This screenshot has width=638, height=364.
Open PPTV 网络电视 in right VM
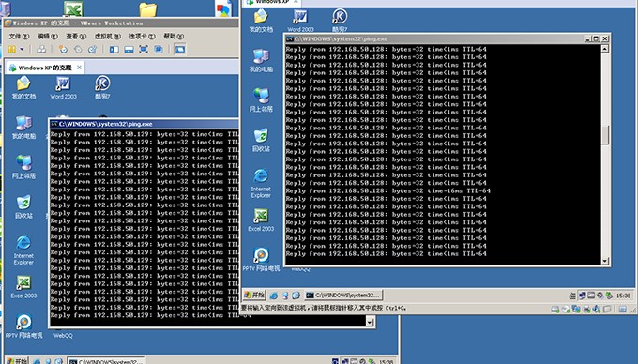click(x=261, y=260)
